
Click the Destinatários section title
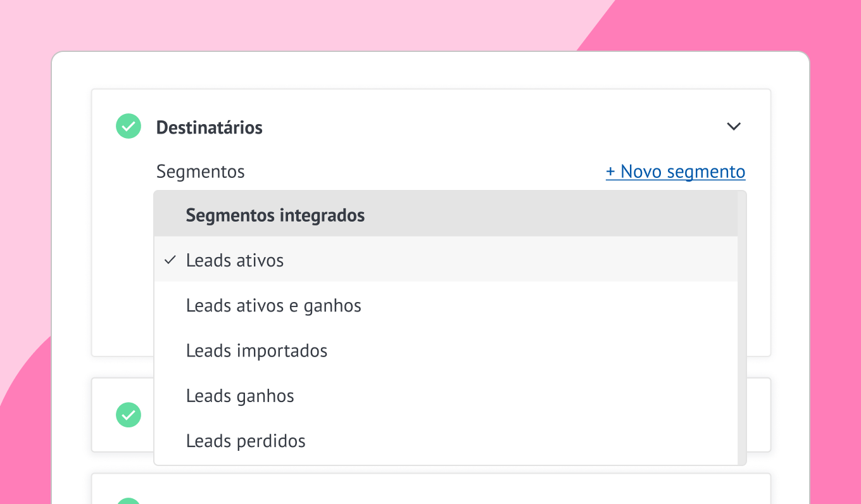click(x=210, y=127)
